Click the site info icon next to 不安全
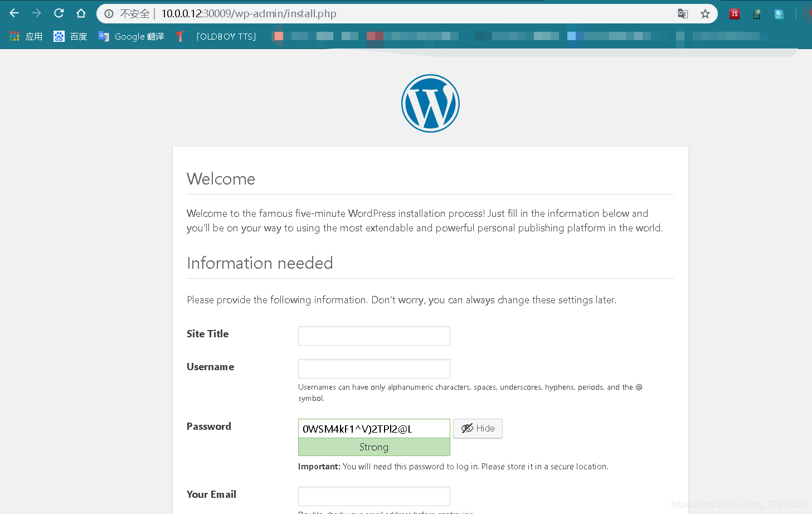Viewport: 812px width, 514px height. (x=109, y=14)
